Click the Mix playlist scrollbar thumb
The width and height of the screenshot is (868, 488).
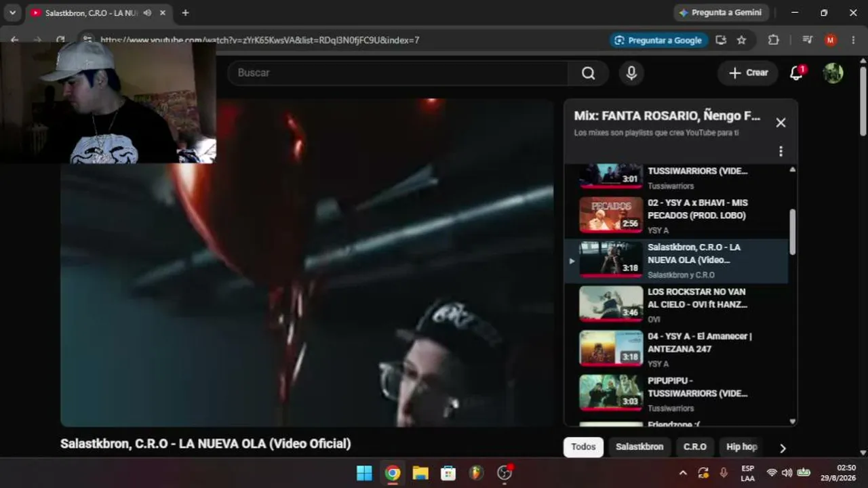(x=792, y=232)
